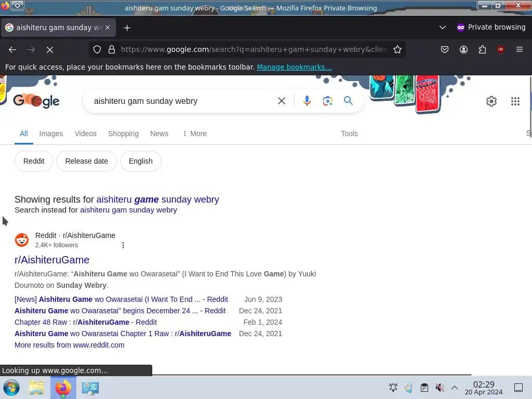This screenshot has width=532, height=399.
Task: Open uBlock Origin extension
Action: tap(501, 49)
